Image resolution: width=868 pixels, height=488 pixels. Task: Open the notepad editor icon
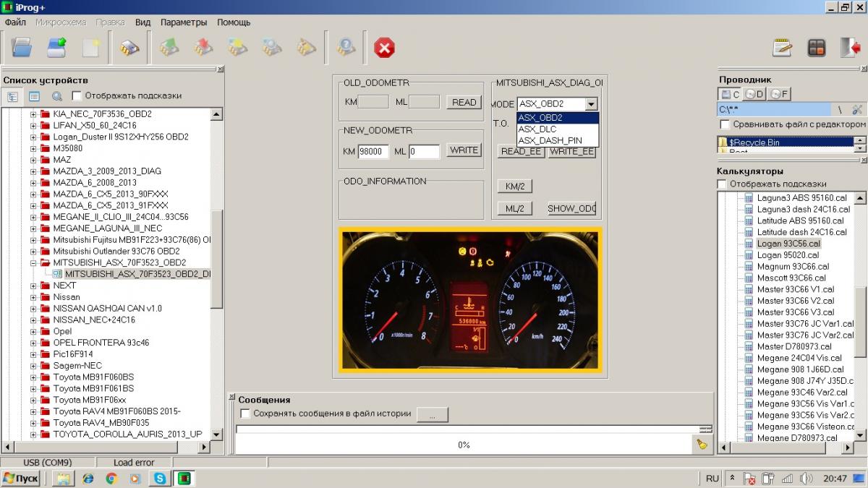click(782, 48)
